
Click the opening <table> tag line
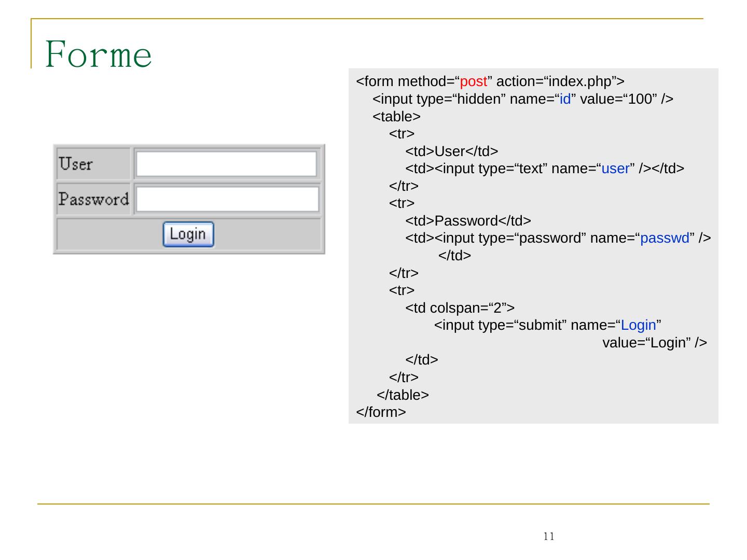[x=396, y=117]
